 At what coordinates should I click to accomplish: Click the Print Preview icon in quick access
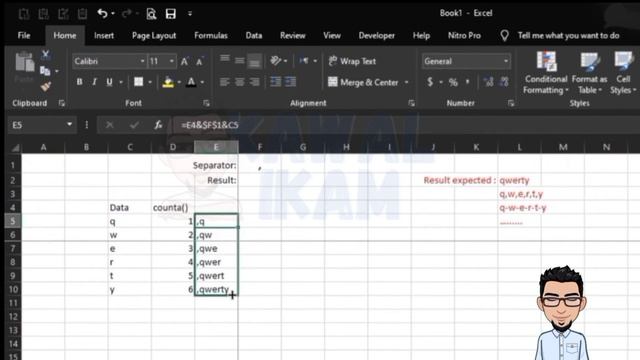[151, 14]
